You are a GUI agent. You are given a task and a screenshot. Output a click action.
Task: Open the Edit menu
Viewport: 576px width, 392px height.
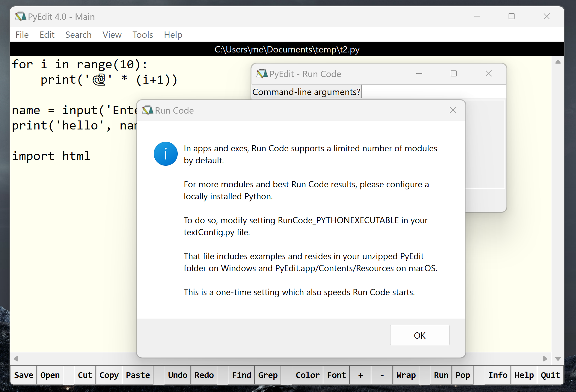pos(47,35)
